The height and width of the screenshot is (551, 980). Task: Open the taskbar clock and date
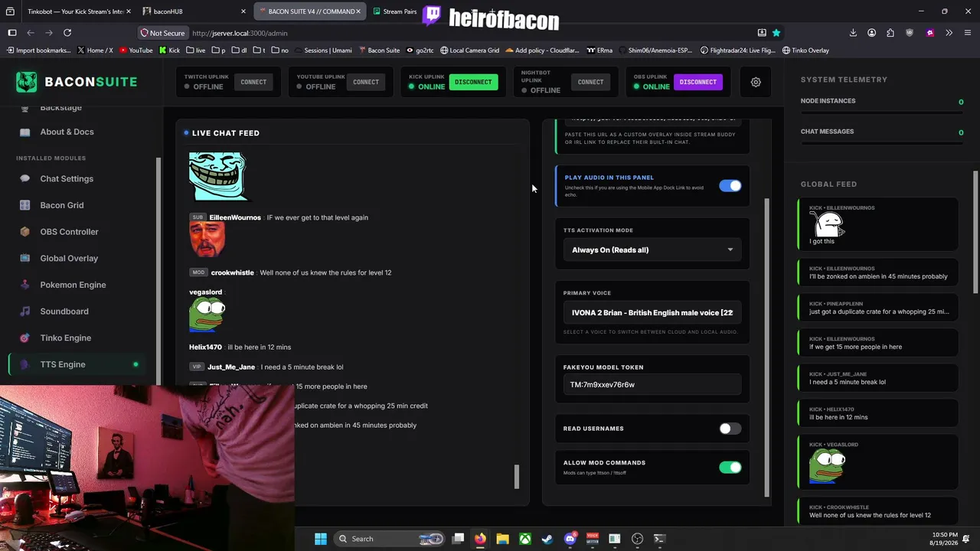pos(945,539)
